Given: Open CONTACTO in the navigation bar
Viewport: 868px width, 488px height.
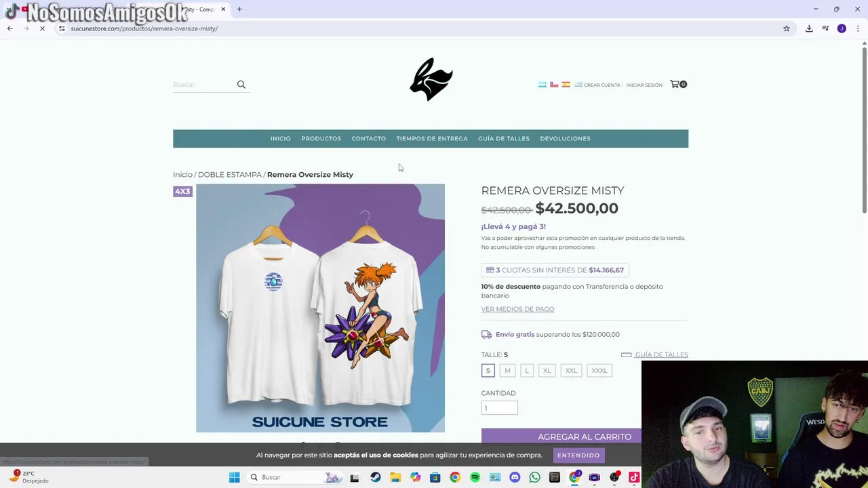Looking at the screenshot, I should tap(368, 139).
